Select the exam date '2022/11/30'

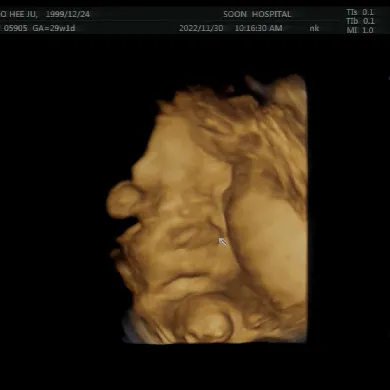coord(201,28)
